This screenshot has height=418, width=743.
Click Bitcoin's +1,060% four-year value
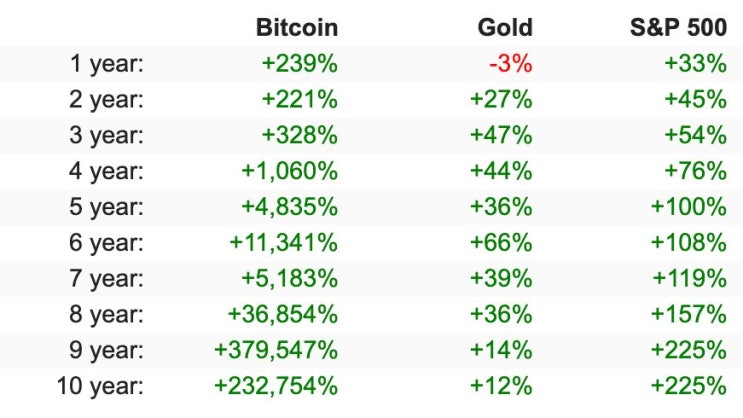click(290, 171)
